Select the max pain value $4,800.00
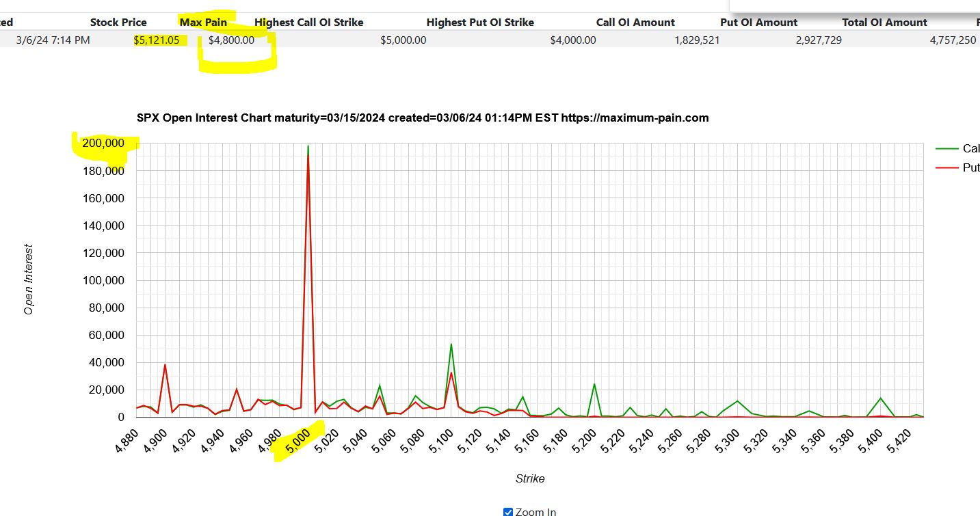980x516 pixels. pyautogui.click(x=231, y=40)
